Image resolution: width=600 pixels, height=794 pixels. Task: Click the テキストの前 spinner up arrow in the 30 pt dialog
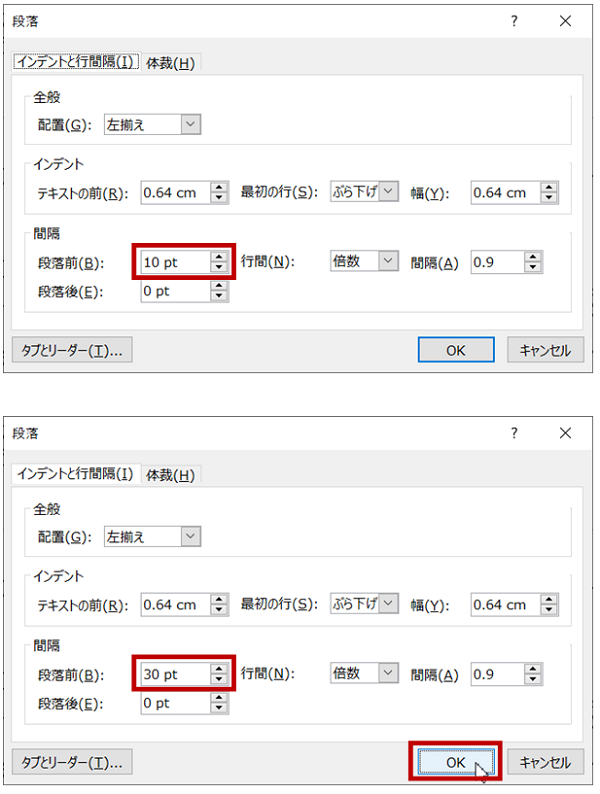[219, 600]
